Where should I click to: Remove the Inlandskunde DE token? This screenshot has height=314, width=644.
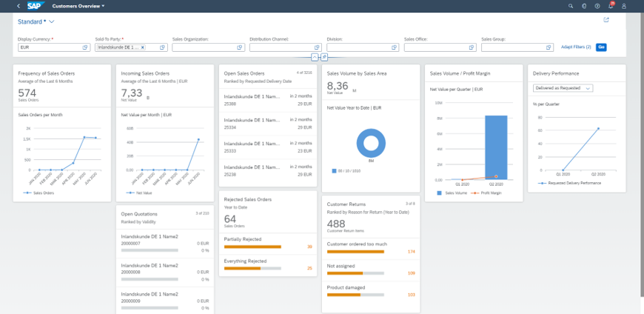[x=143, y=47]
